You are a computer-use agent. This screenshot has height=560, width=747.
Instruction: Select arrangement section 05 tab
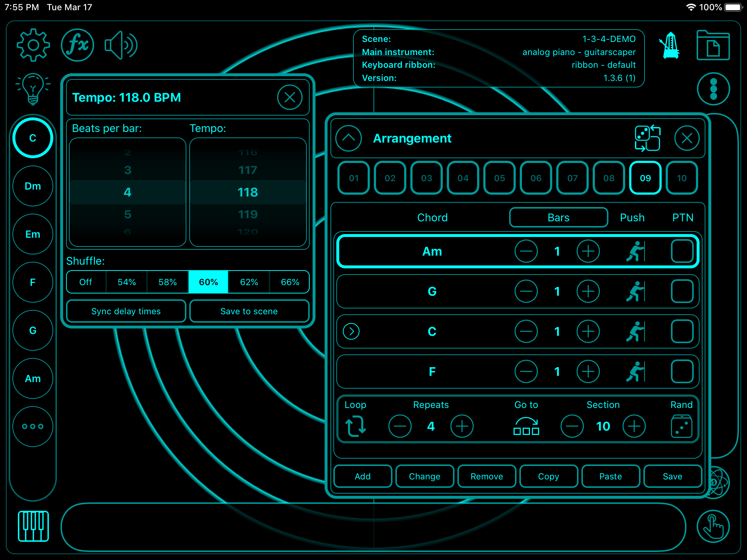[x=499, y=178]
